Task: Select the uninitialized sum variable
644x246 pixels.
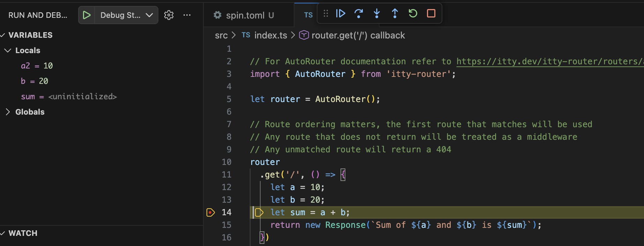Action: [x=69, y=96]
